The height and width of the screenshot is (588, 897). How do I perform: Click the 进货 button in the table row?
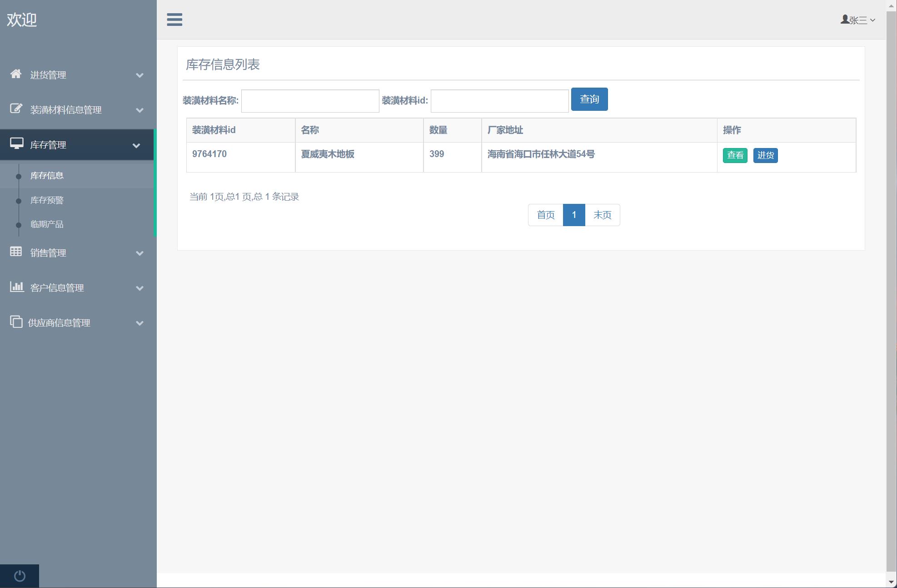pyautogui.click(x=765, y=155)
